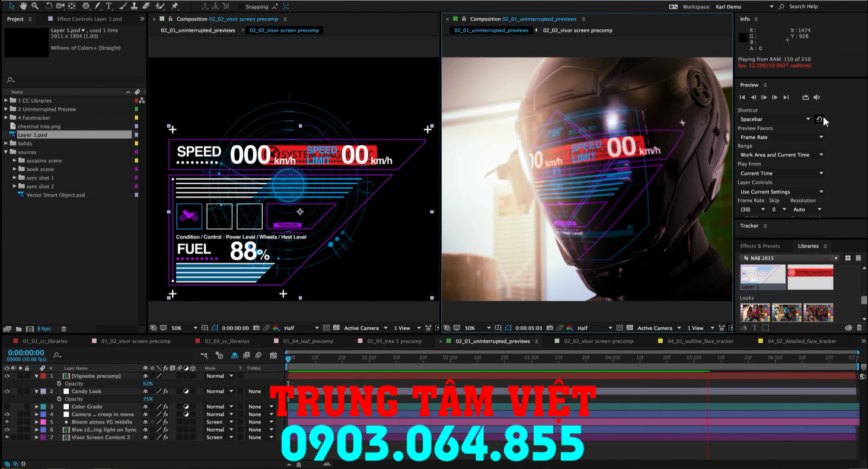Select the Hand tool in the toolbar
Viewport: 868px width, 469px height.
coord(23,7)
